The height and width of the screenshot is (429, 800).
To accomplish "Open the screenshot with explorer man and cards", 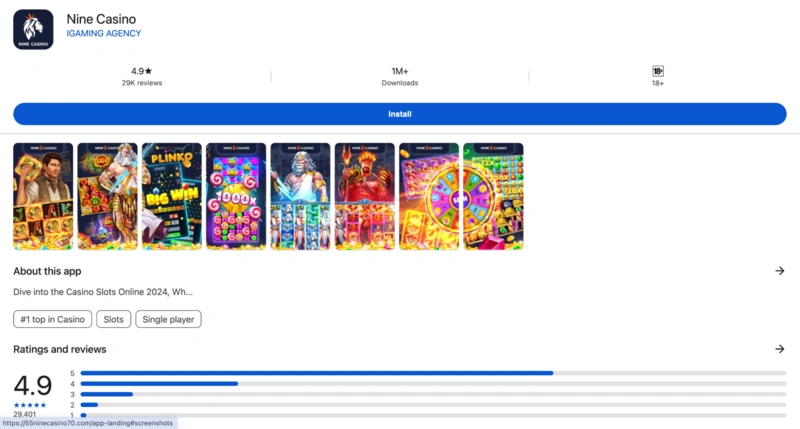I will point(43,196).
